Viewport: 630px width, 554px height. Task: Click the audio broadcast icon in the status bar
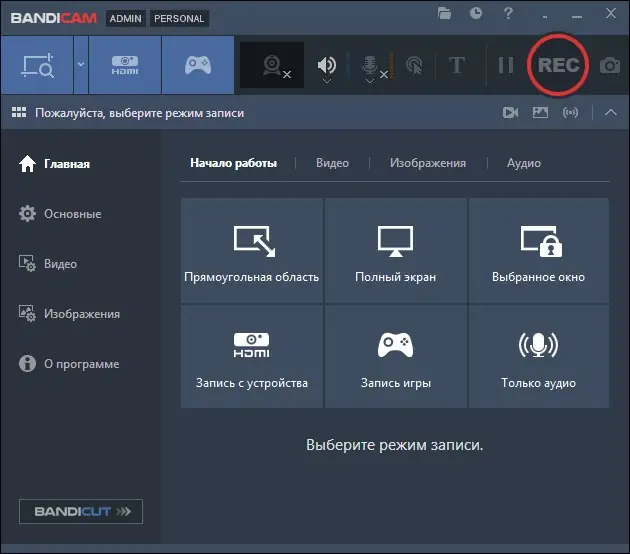(x=571, y=112)
